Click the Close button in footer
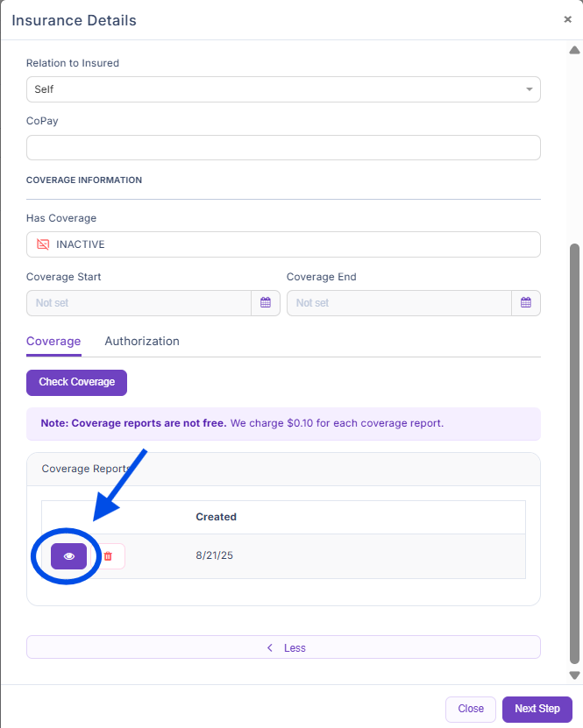 pos(471,709)
